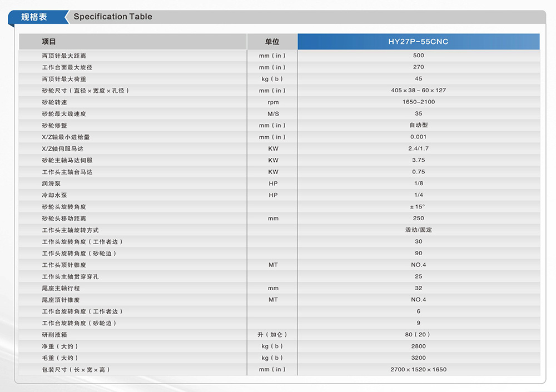Click the 两顶针最大距离 row label
The height and width of the screenshot is (392, 556).
point(64,56)
